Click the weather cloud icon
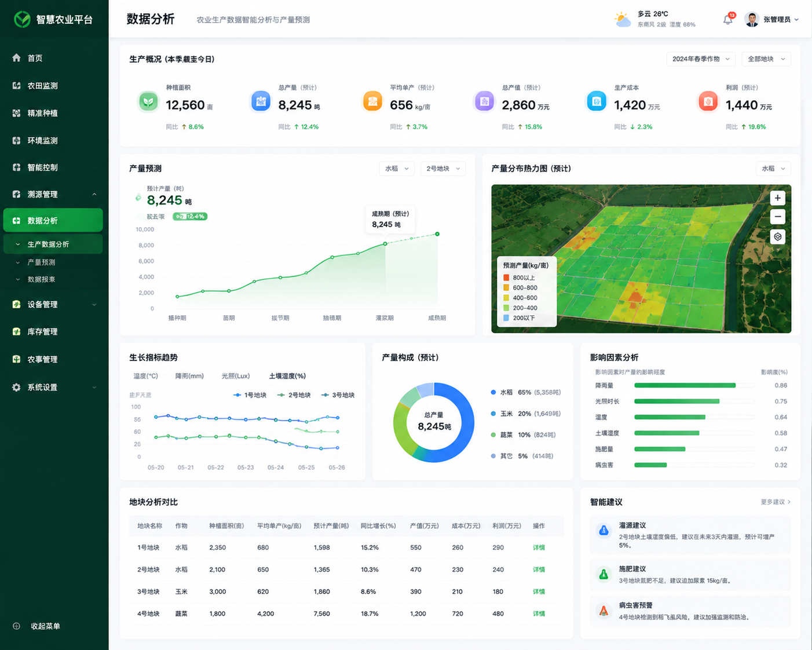 [x=623, y=20]
